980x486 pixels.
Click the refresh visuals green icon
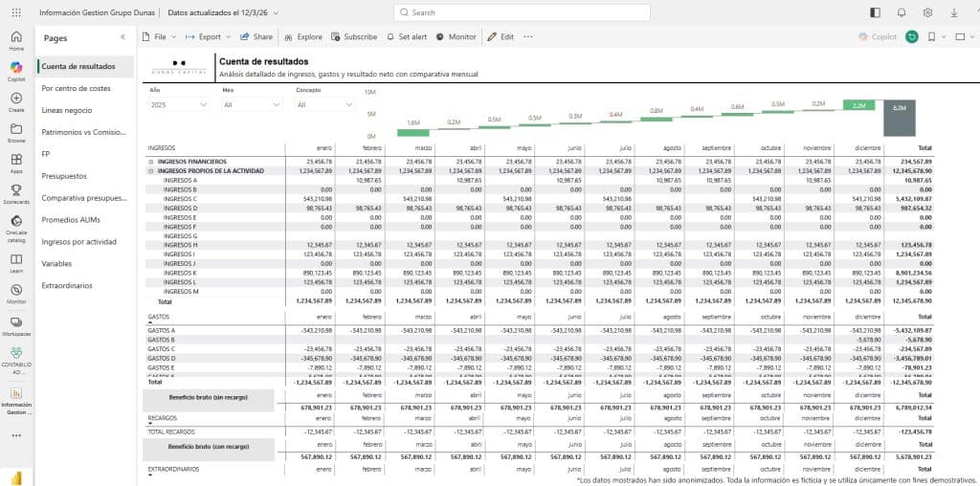coord(912,37)
